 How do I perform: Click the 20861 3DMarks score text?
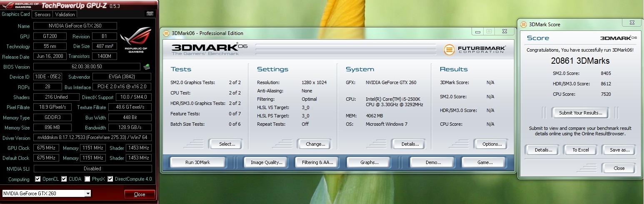(580, 61)
